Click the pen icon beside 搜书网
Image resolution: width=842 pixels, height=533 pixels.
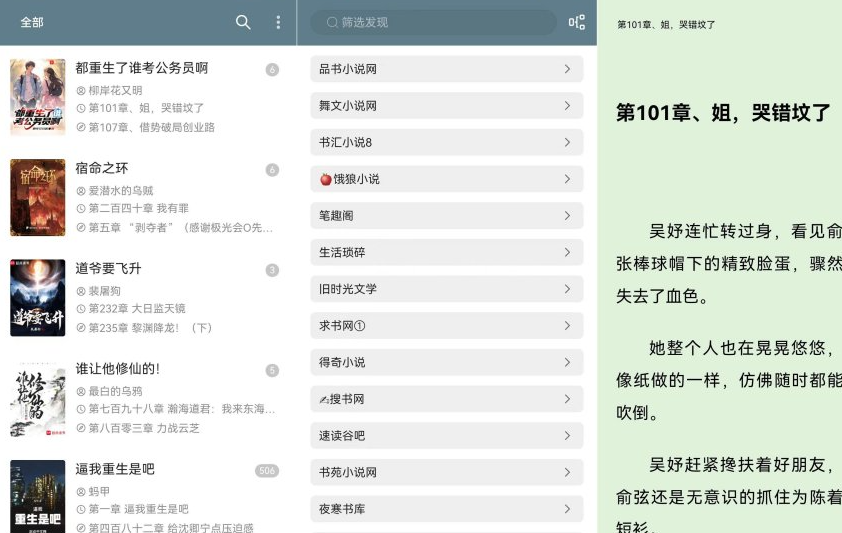tap(324, 399)
